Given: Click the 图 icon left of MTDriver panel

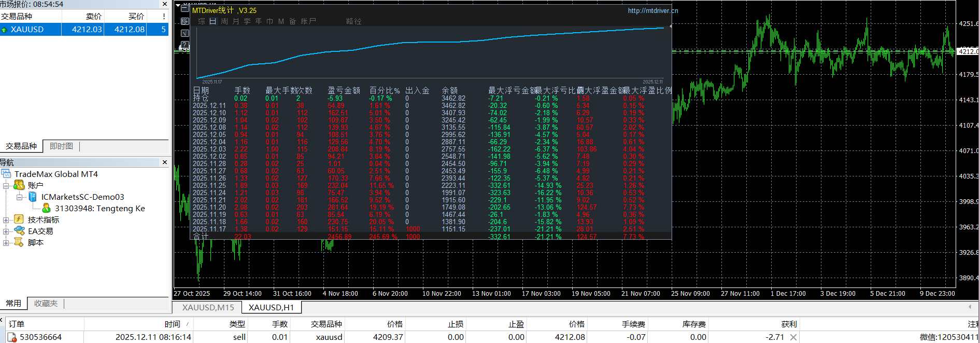Looking at the screenshot, I should [x=185, y=21].
